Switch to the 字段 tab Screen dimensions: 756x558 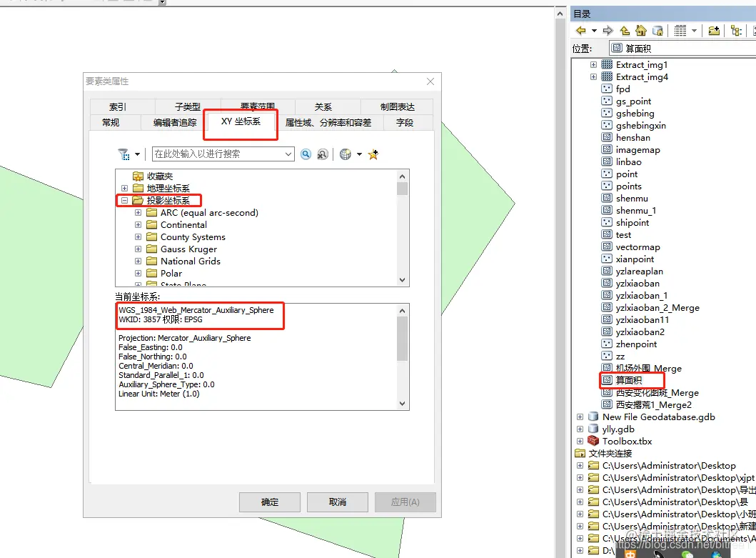405,123
